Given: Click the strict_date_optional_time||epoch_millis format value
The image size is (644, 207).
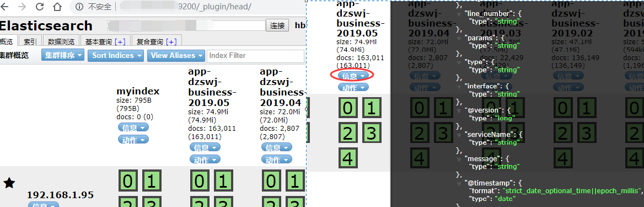Looking at the screenshot, I should tap(572, 190).
